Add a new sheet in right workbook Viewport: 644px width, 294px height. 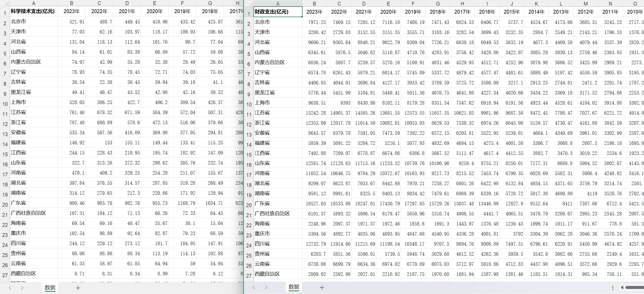(322, 287)
